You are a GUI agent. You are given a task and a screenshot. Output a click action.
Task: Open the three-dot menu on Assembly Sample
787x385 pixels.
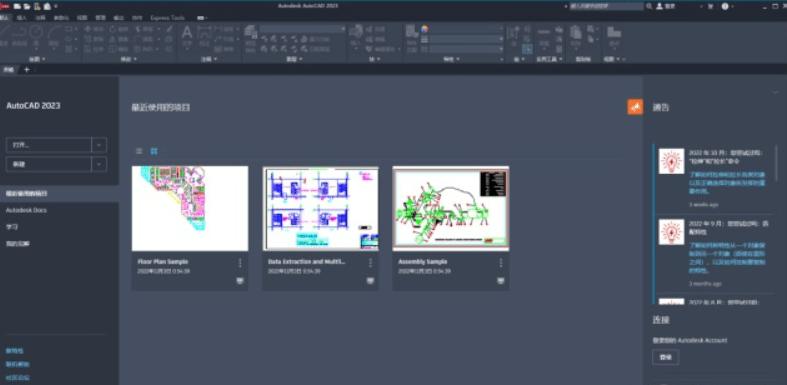(x=500, y=263)
